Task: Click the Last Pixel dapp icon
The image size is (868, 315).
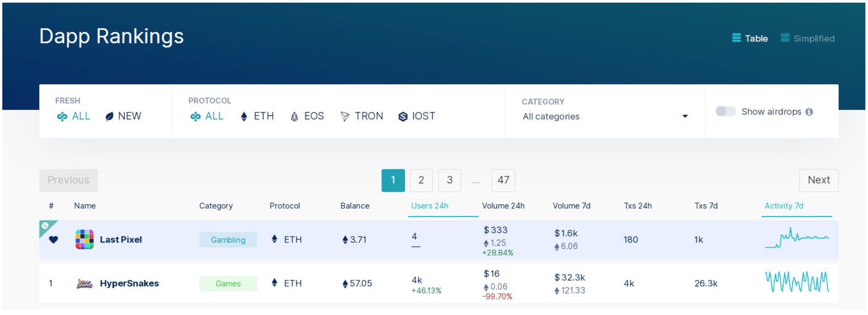Action: (x=84, y=239)
